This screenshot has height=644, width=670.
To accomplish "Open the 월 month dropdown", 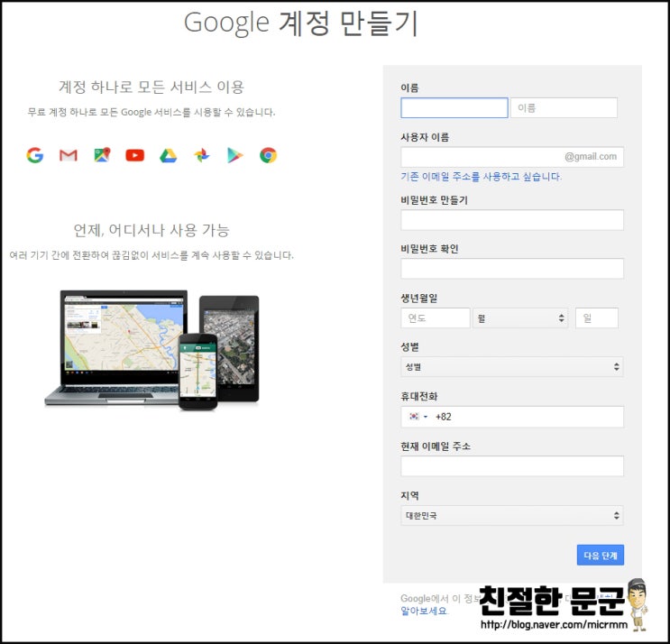I will point(520,317).
